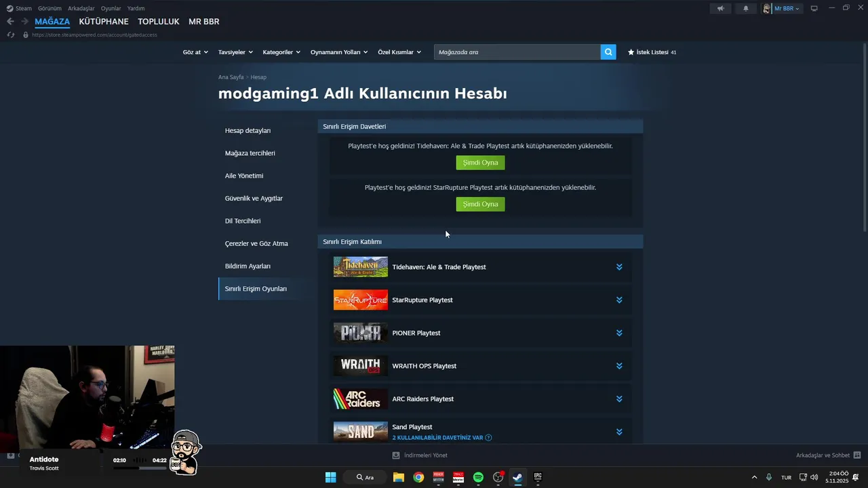Click the magnifier search button
Image resolution: width=868 pixels, height=488 pixels.
tap(608, 52)
